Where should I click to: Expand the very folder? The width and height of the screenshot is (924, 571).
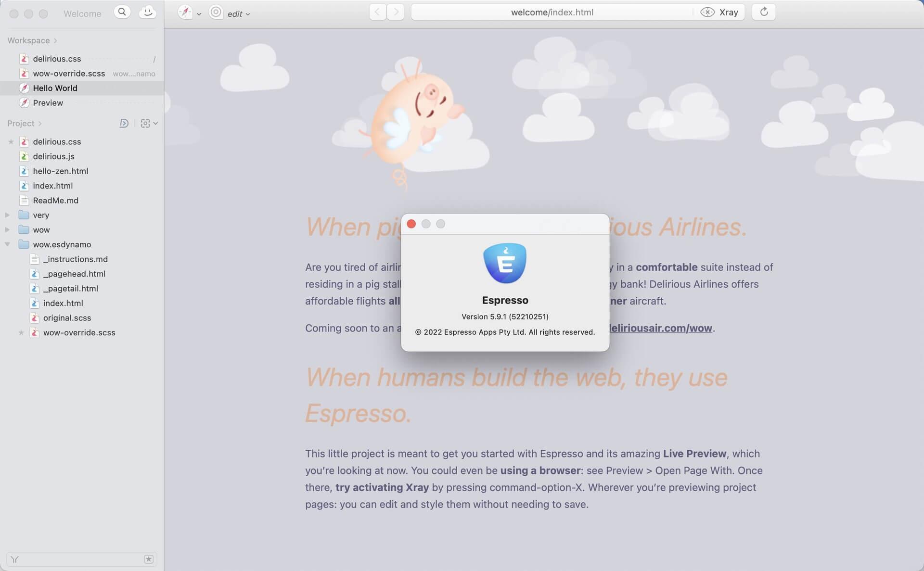click(x=7, y=215)
